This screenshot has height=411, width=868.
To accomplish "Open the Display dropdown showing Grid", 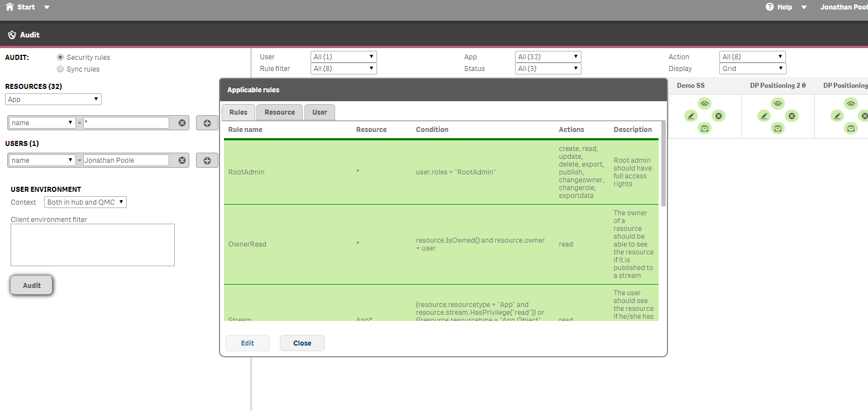I will click(752, 69).
